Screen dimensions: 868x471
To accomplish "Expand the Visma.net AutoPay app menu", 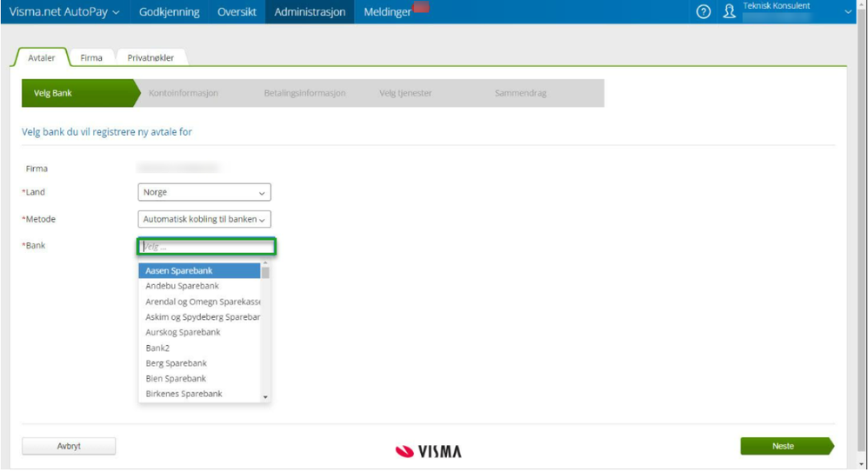I will tap(64, 11).
